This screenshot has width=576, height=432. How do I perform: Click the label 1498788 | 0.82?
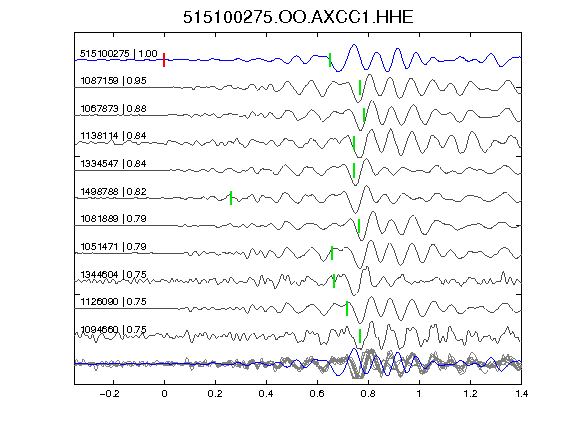coord(114,192)
